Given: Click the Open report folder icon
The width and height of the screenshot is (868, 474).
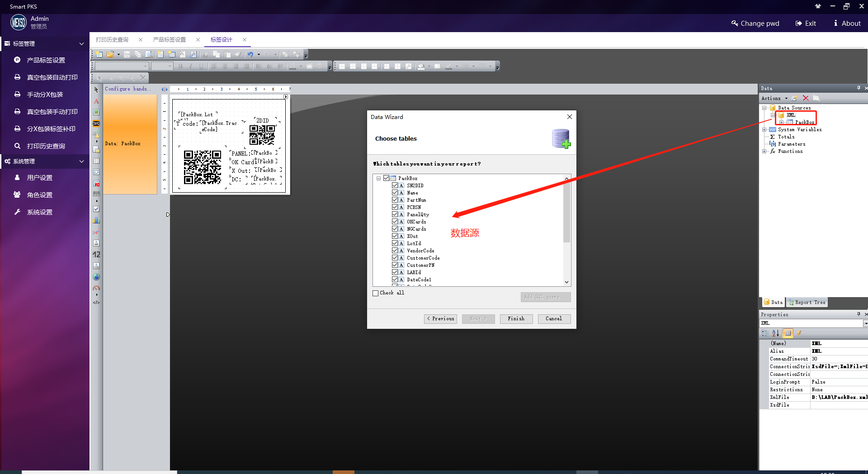Looking at the screenshot, I should (110, 54).
